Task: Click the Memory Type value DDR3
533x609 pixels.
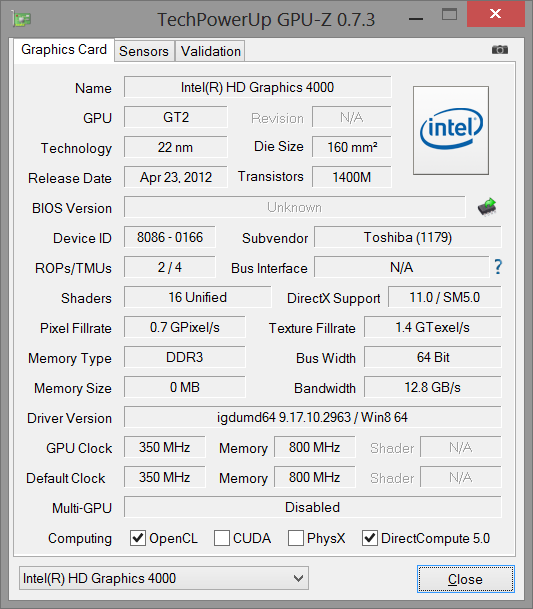Action: pyautogui.click(x=185, y=357)
